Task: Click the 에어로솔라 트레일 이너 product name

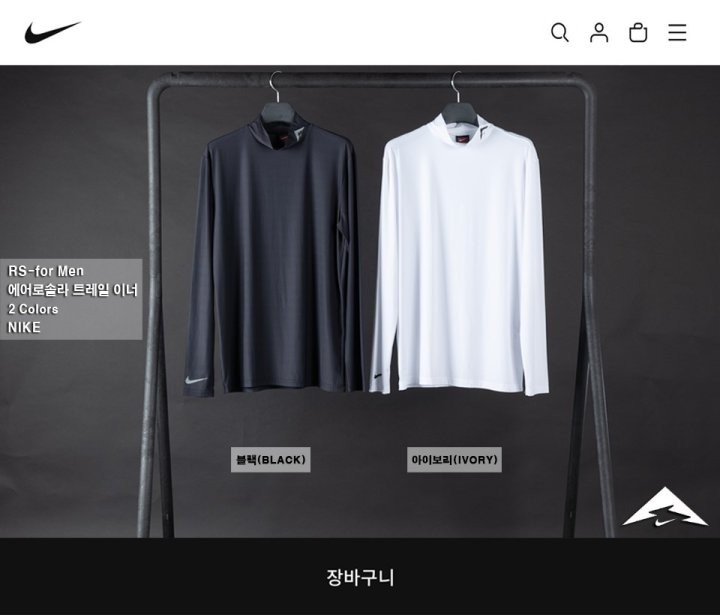Action: click(73, 290)
